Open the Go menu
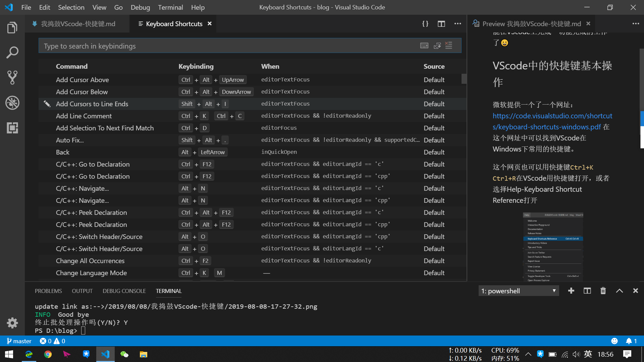 [x=118, y=7]
